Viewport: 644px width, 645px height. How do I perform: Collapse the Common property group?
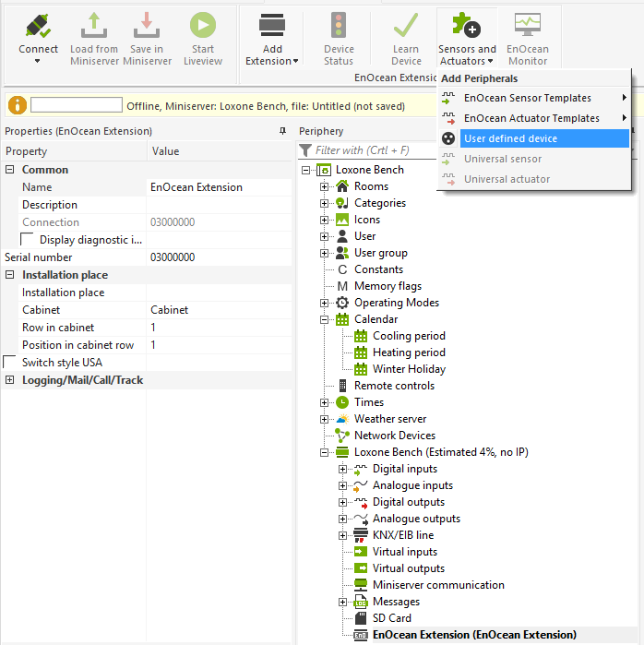click(x=10, y=170)
